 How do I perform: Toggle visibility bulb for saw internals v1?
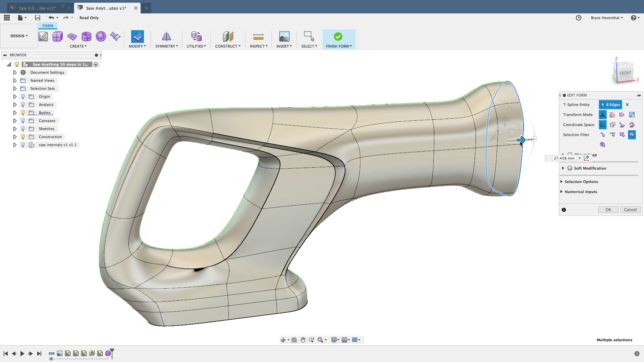(23, 145)
